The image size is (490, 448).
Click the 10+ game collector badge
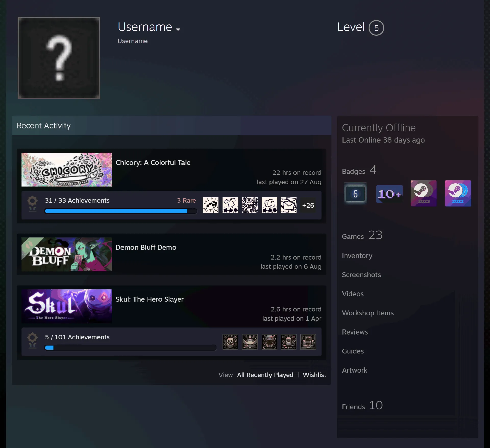click(x=389, y=194)
